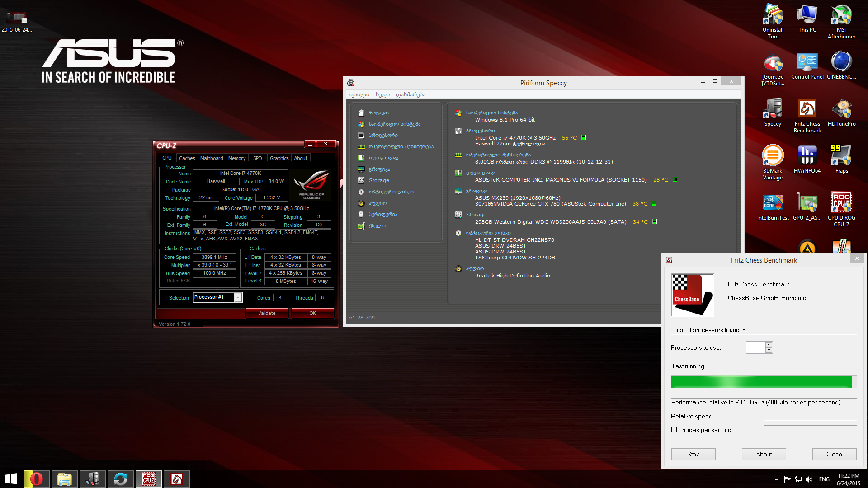Decrease processors to use stepper

pos(769,350)
